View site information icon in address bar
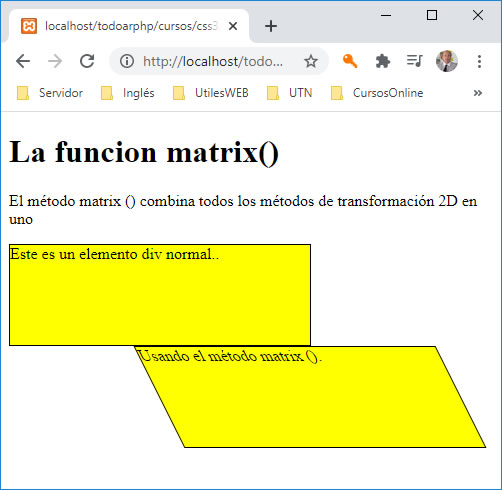 pos(127,61)
